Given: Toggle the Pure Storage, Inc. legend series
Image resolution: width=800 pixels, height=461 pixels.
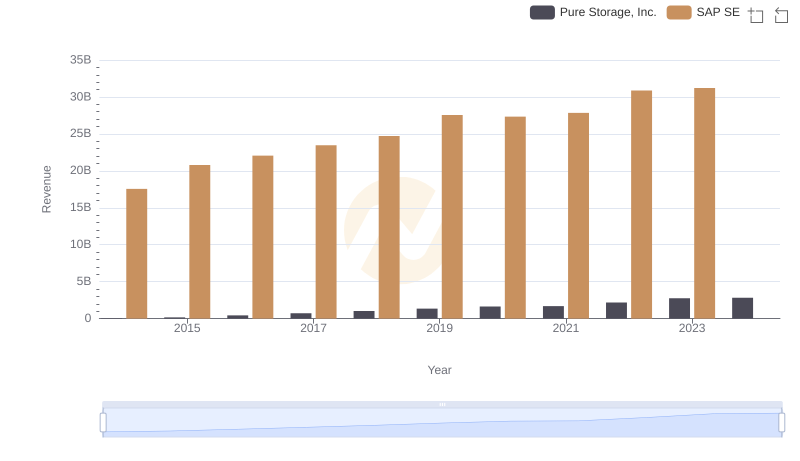Looking at the screenshot, I should click(593, 12).
